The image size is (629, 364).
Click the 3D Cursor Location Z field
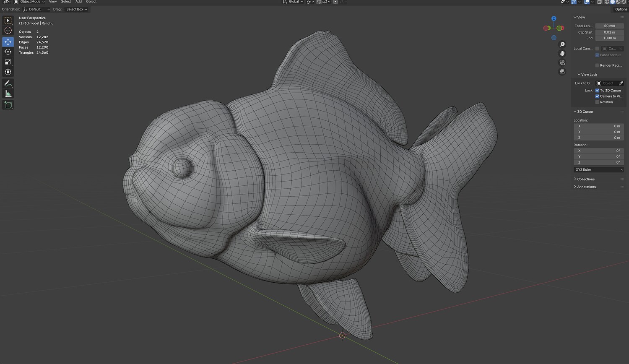pos(599,138)
